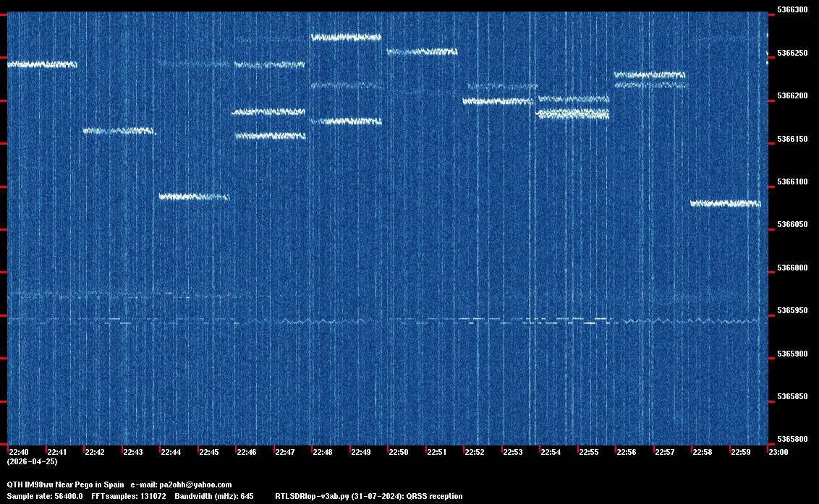Image resolution: width=819 pixels, height=504 pixels.
Task: Click the RTLSDRlop-v3ab.py script name
Action: point(313,496)
